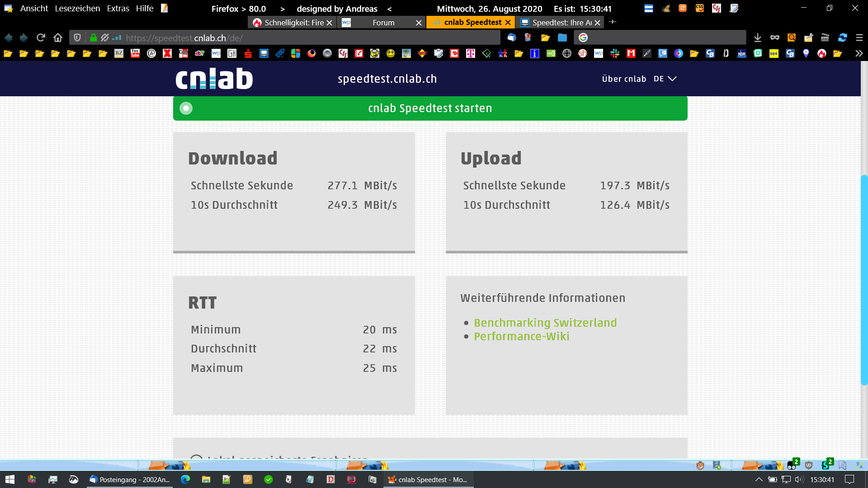This screenshot has height=488, width=868.
Task: Show more bookmarks with double chevron
Action: [x=859, y=53]
